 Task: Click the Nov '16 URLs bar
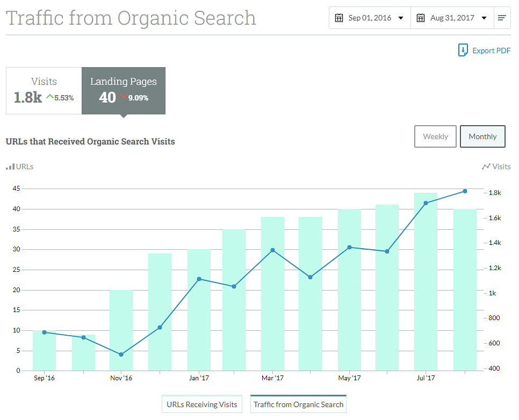121,330
